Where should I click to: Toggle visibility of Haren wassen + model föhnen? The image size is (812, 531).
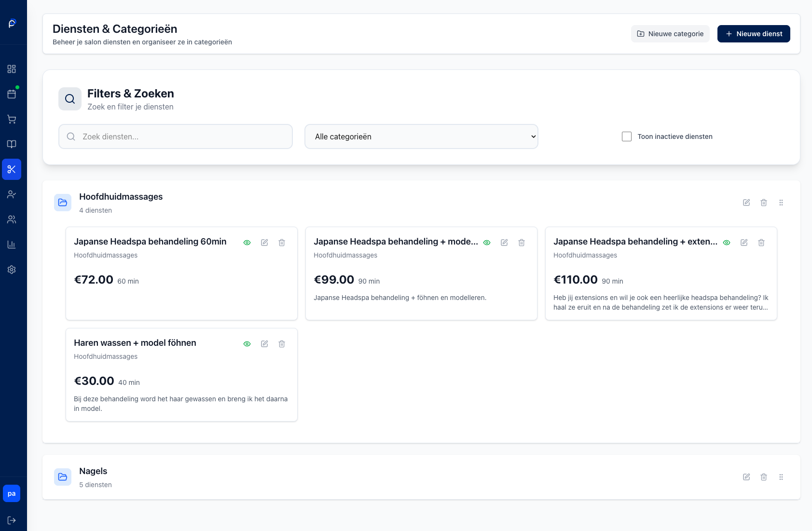click(x=247, y=344)
